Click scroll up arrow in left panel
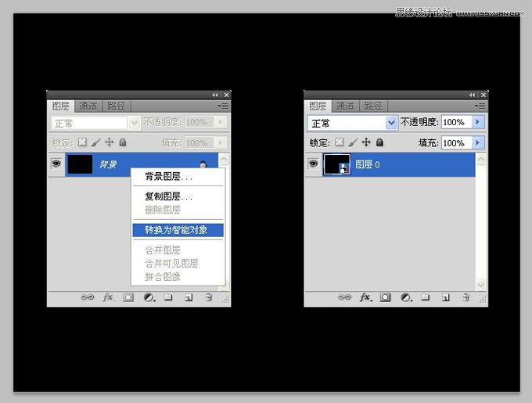 click(224, 160)
